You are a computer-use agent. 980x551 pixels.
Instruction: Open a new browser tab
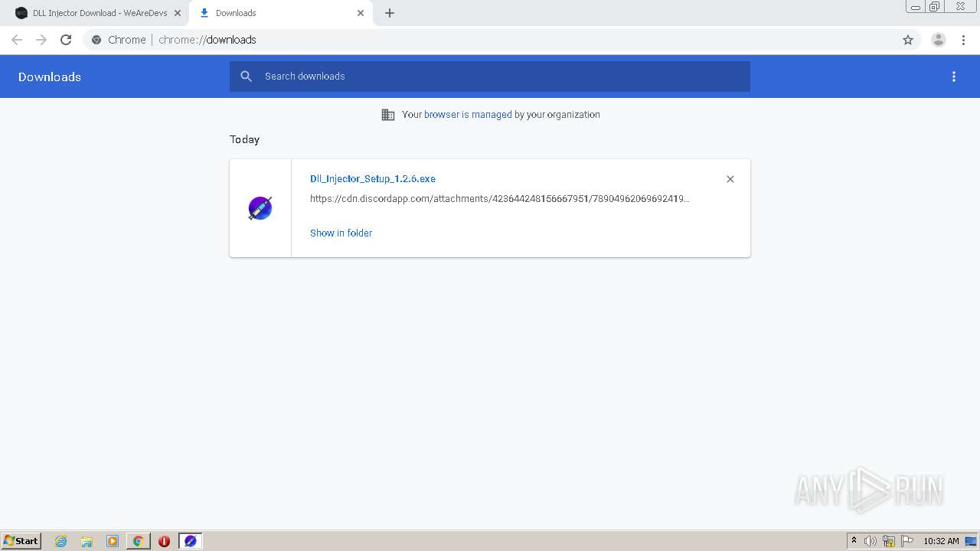(390, 13)
